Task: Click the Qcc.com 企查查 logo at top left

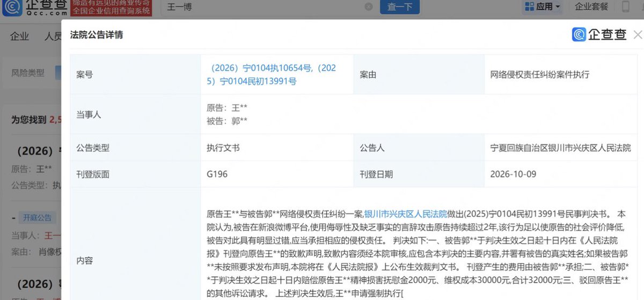Action: [34, 8]
